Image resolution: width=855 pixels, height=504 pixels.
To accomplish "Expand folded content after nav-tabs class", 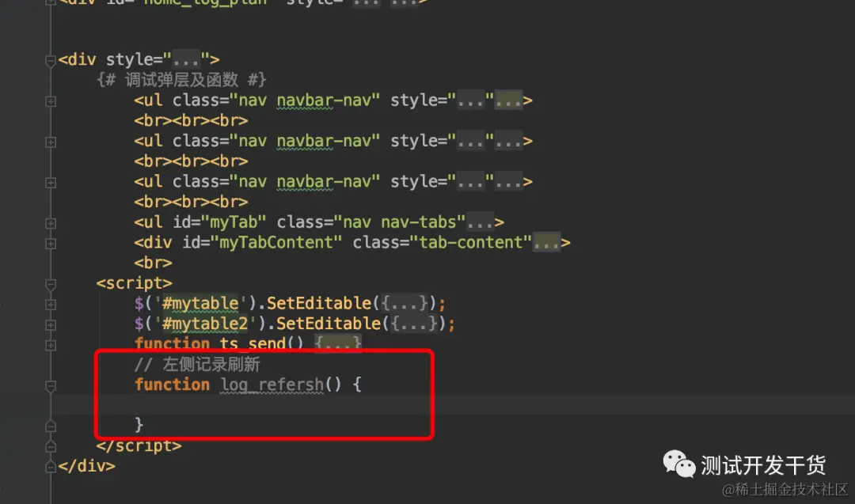I will 480,222.
